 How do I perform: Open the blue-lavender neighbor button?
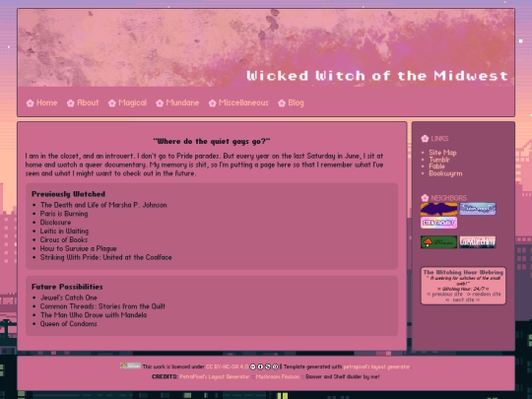pyautogui.click(x=478, y=209)
